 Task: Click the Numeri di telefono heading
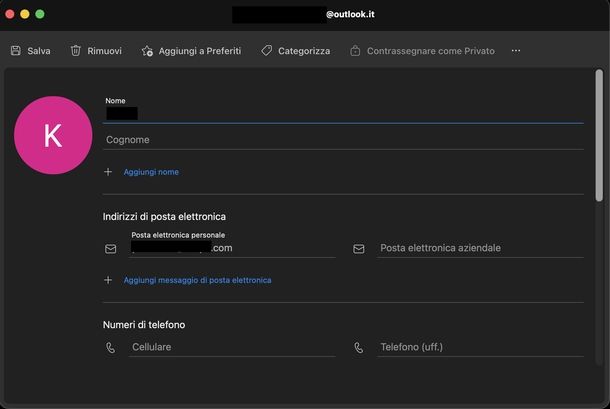tap(144, 325)
